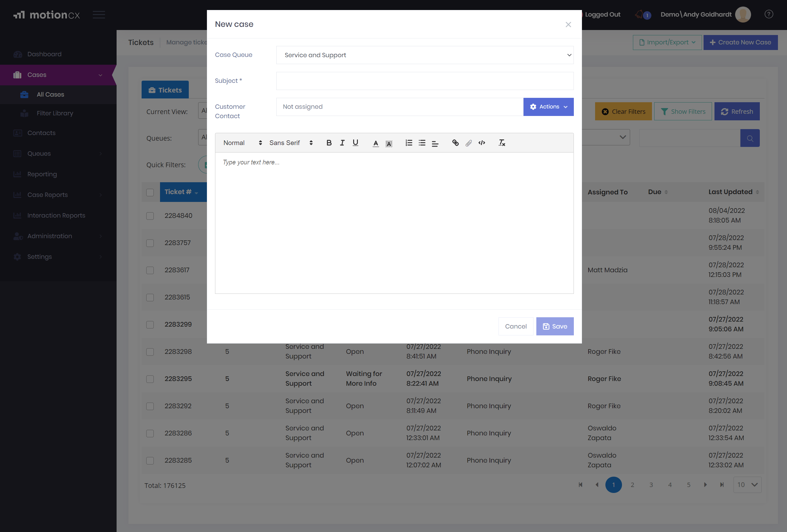Image resolution: width=787 pixels, height=532 pixels.
Task: Insert a code block
Action: 482,143
